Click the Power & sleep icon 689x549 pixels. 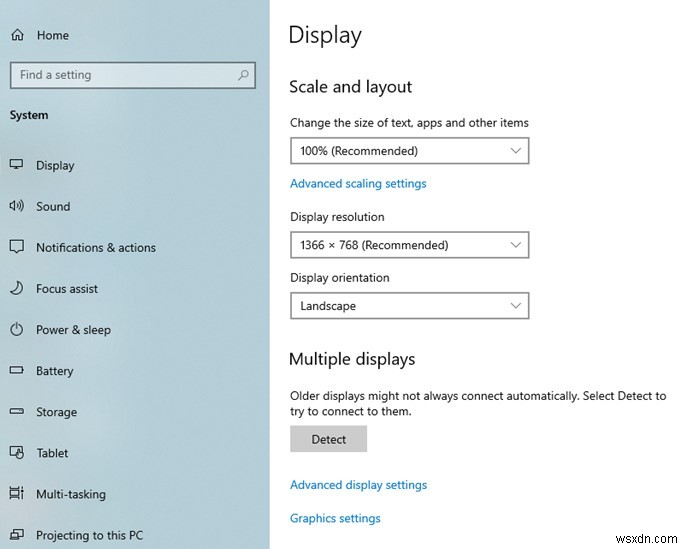17,329
